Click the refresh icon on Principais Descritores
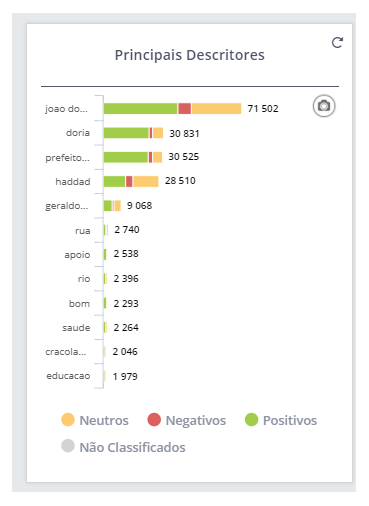Viewport: 369px width, 506px height. [337, 43]
